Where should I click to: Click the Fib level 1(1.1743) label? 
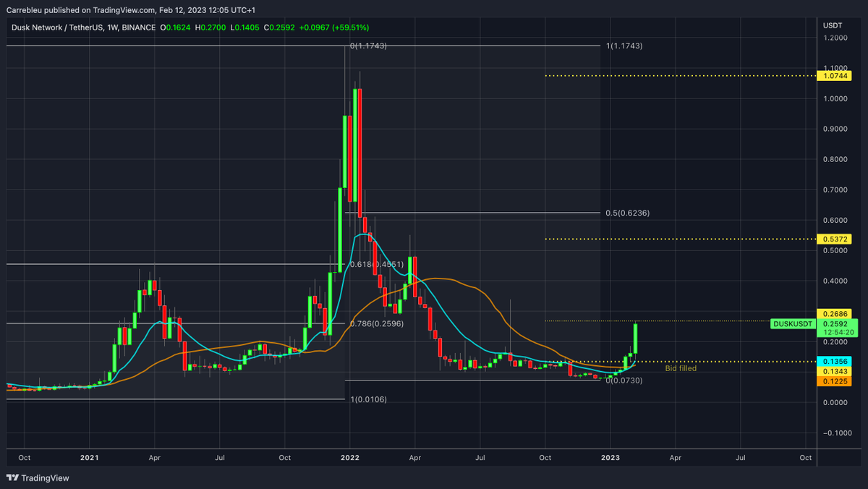623,46
